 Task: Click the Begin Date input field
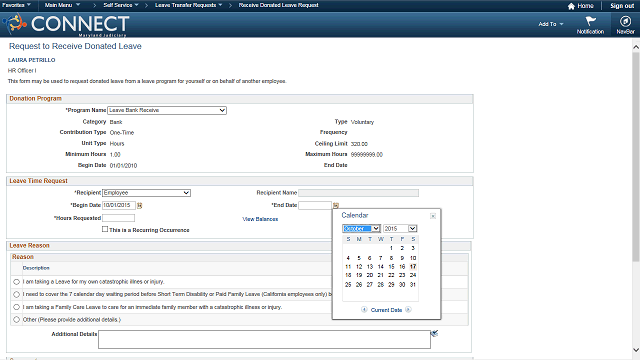coord(119,205)
